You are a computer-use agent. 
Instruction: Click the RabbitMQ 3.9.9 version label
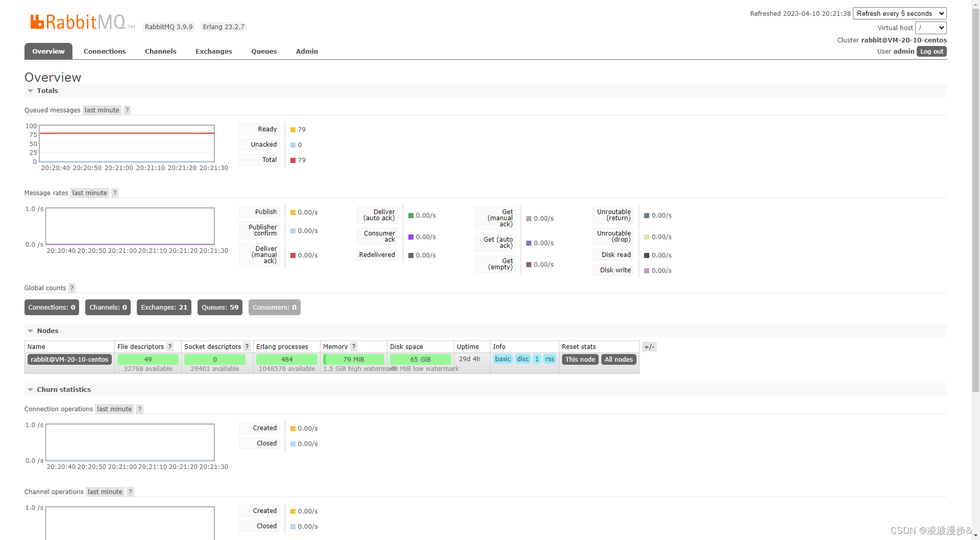[168, 27]
